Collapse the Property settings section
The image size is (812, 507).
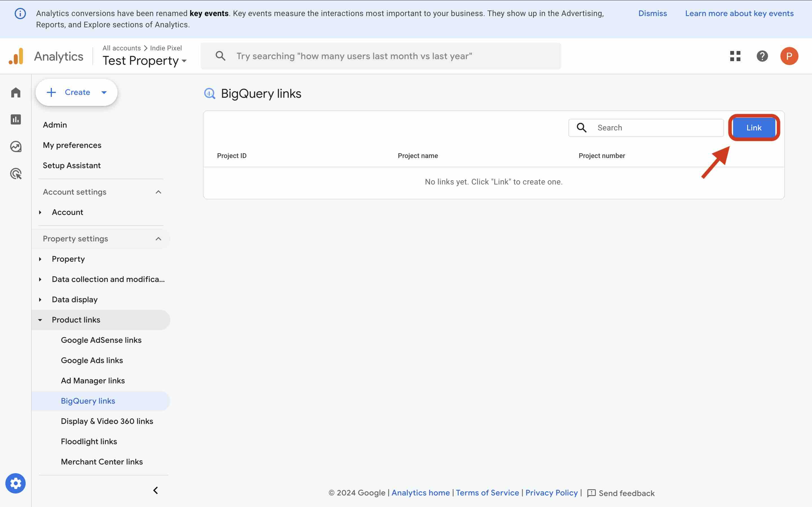click(158, 239)
